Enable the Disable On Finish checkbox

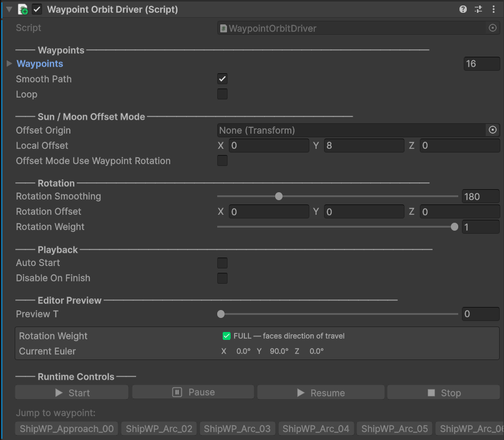(222, 278)
